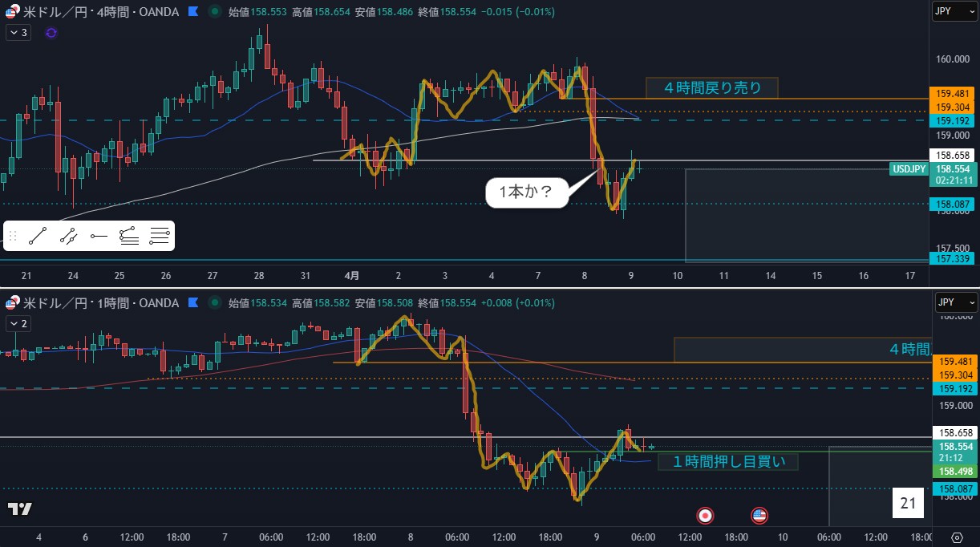Select the Ray drawing tool
The width and height of the screenshot is (980, 547).
68,236
